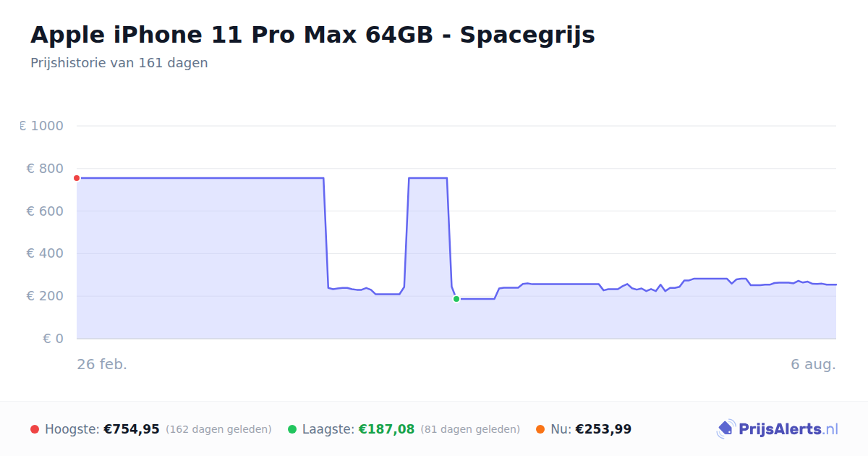The height and width of the screenshot is (456, 868).
Task: Click the PrijsAlerts price tag logo icon
Action: 726,429
